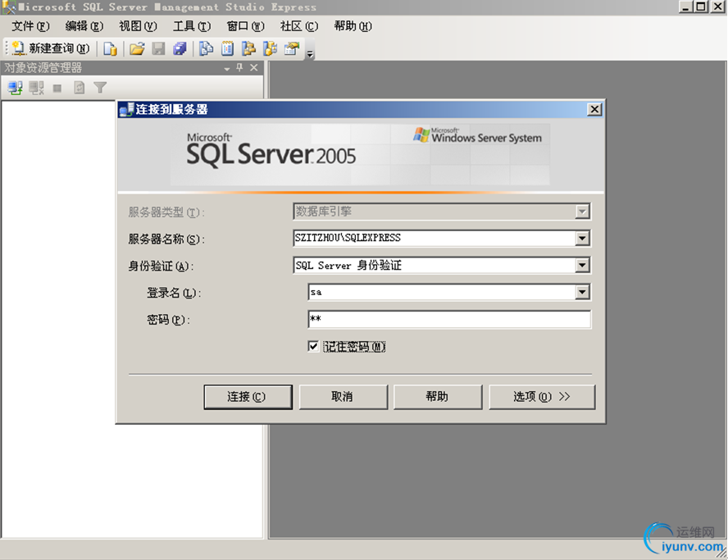Close the 连接到服务器 dialog
The image size is (728, 560).
point(594,110)
